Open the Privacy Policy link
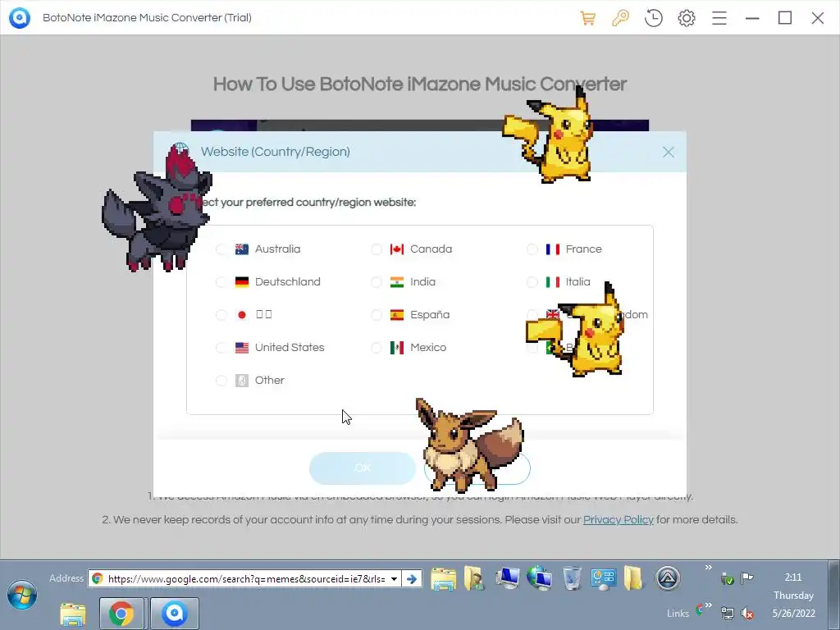The width and height of the screenshot is (840, 630). tap(619, 519)
